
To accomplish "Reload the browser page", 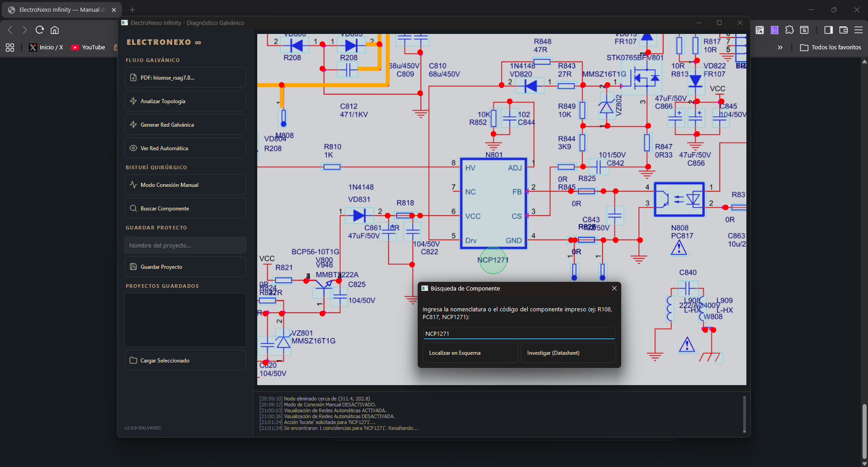I will coord(40,30).
